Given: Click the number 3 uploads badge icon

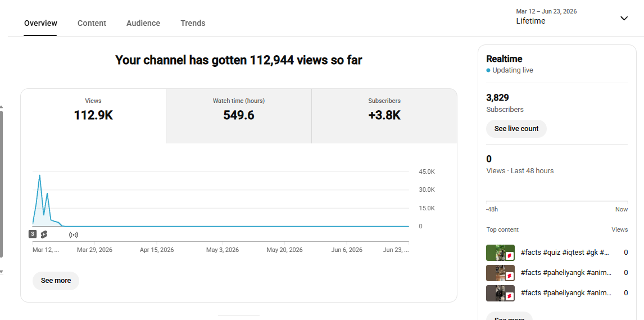Looking at the screenshot, I should (x=33, y=234).
